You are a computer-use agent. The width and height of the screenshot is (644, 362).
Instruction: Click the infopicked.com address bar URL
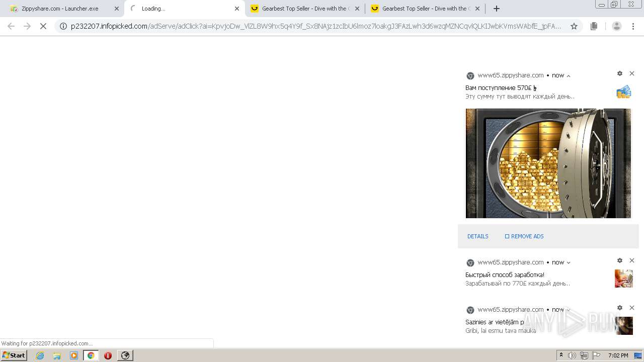tap(316, 26)
